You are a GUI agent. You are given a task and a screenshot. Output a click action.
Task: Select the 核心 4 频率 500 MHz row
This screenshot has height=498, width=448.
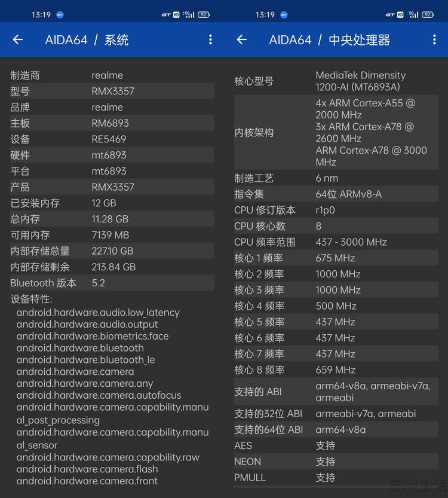[x=336, y=306]
